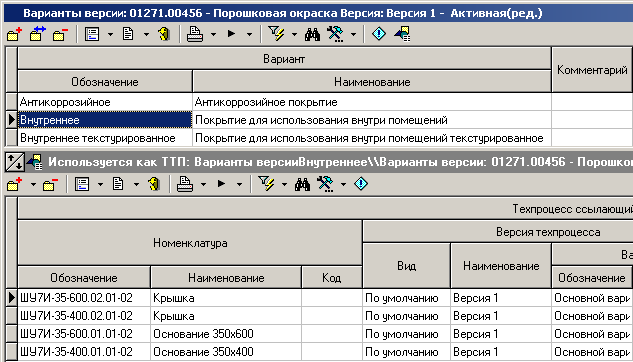Click document icon in top toolbar
The width and height of the screenshot is (633, 362).
128,34
